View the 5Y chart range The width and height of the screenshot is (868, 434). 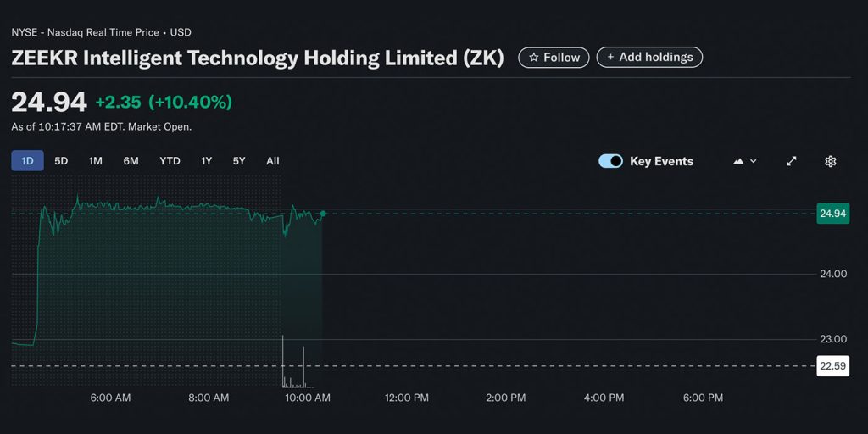click(x=239, y=161)
